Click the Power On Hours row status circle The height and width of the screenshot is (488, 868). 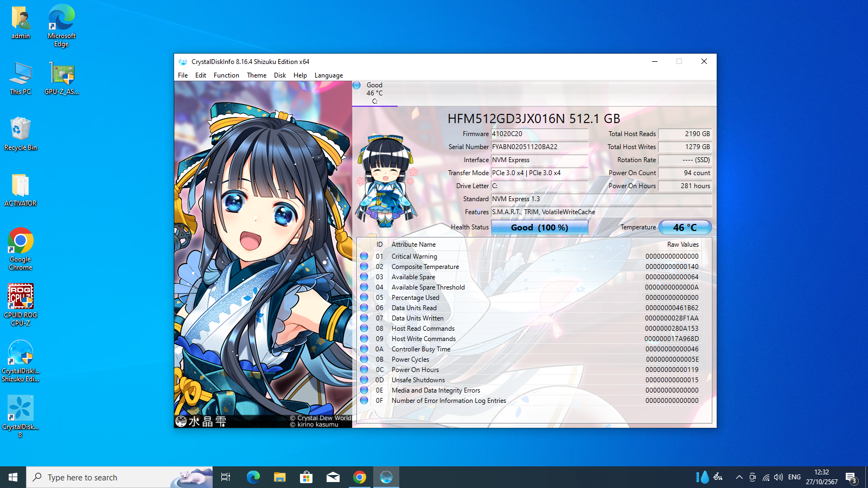coord(364,369)
